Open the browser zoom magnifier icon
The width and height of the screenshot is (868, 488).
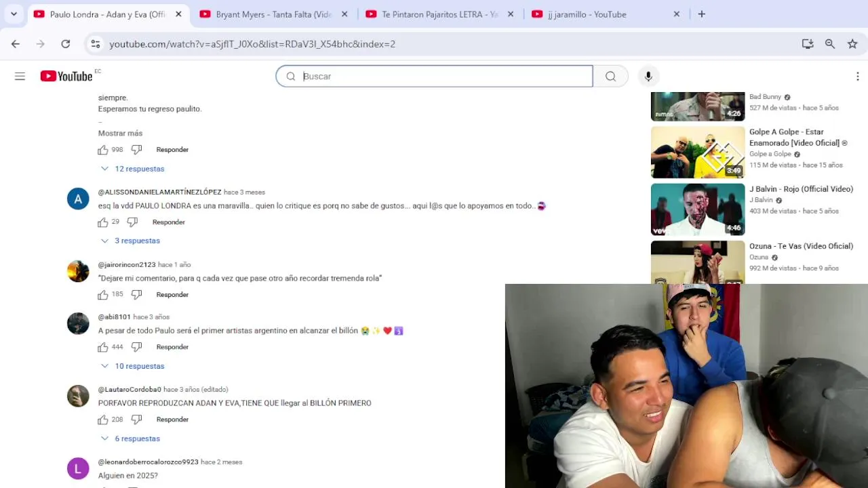coord(830,44)
